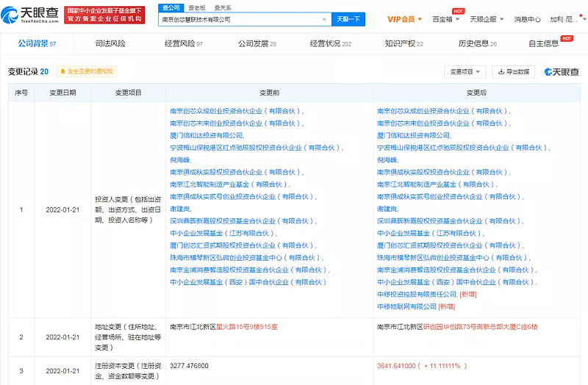The image size is (588, 385).
Task: Switch to 自主信息 tab
Action: (544, 43)
